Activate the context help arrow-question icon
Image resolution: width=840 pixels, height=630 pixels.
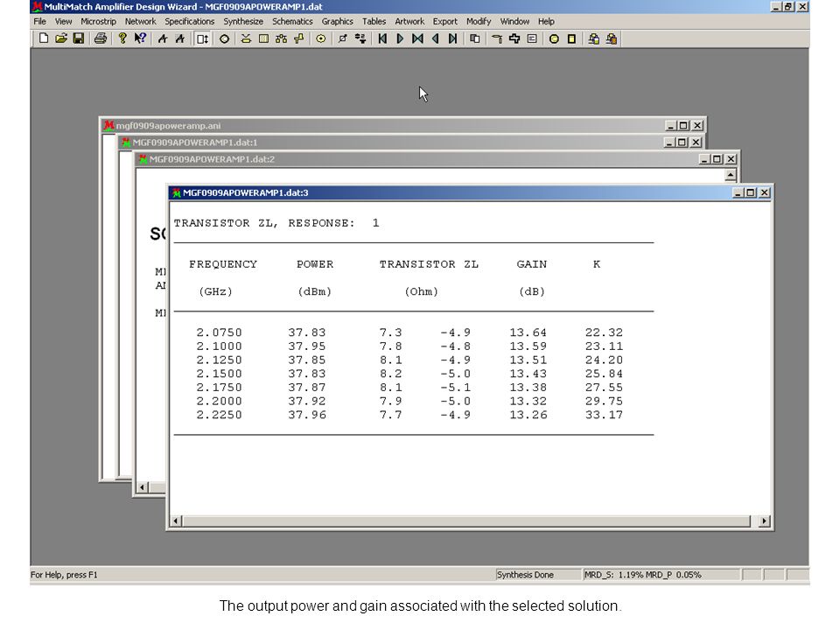click(140, 38)
